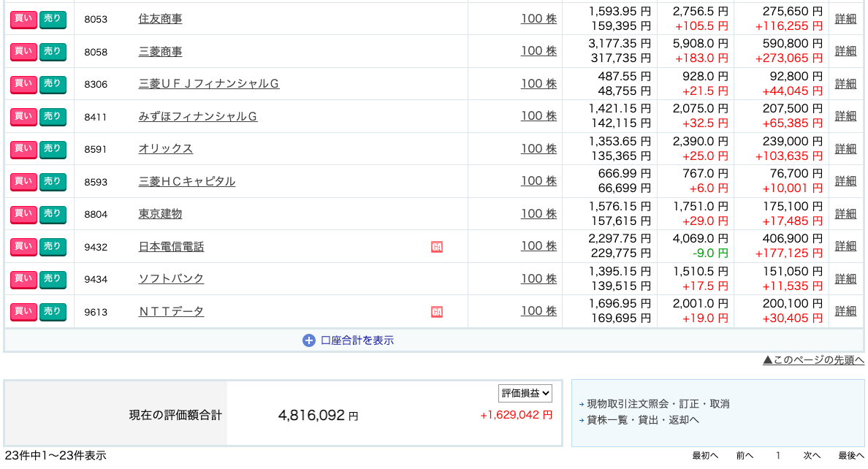The image size is (868, 469).
Task: Click 買い for 三菱HCキャピタル
Action: pyautogui.click(x=23, y=182)
